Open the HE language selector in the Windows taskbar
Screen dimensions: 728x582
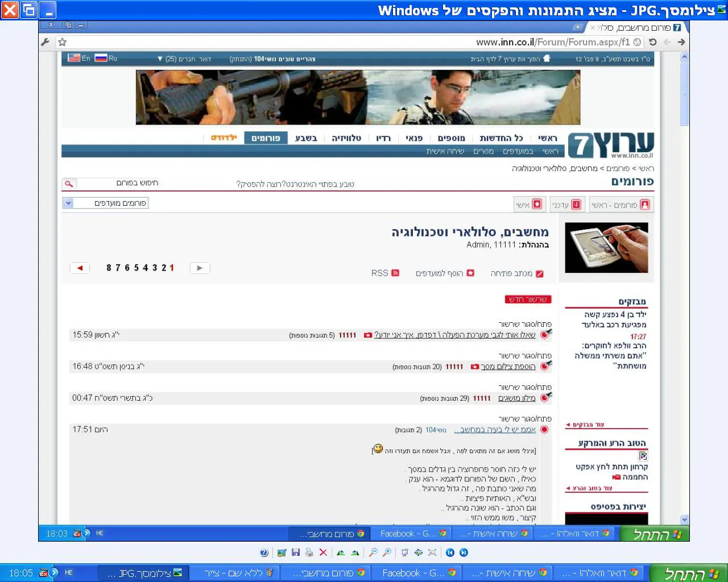click(69, 573)
